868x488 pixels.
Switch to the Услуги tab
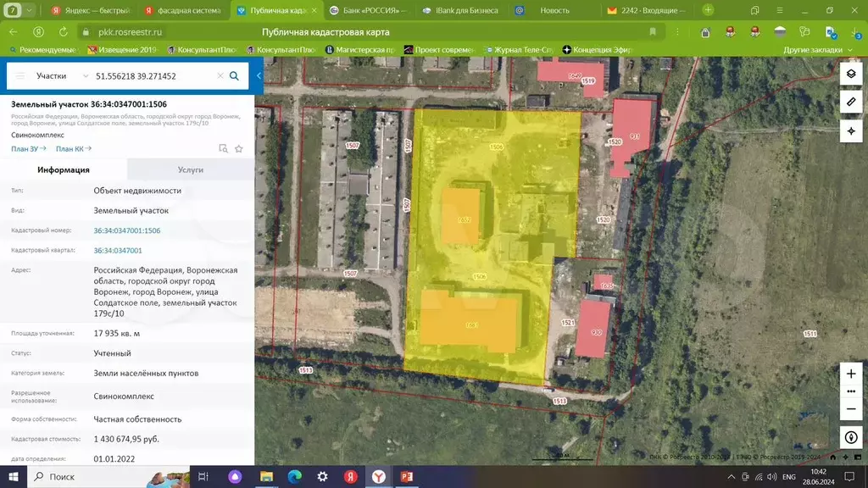coord(191,169)
